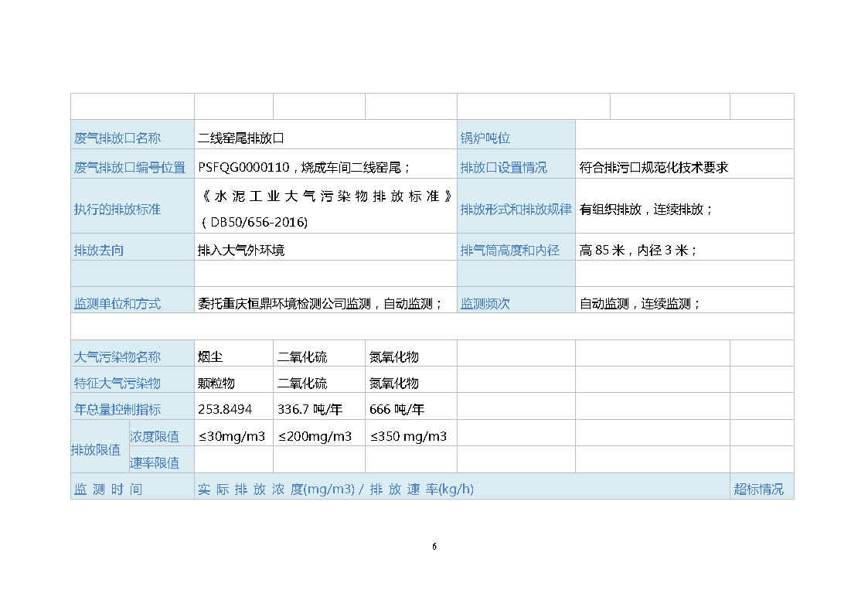Click the 排放形式和排放规律 label
The height and width of the screenshot is (614, 868).
(516, 210)
